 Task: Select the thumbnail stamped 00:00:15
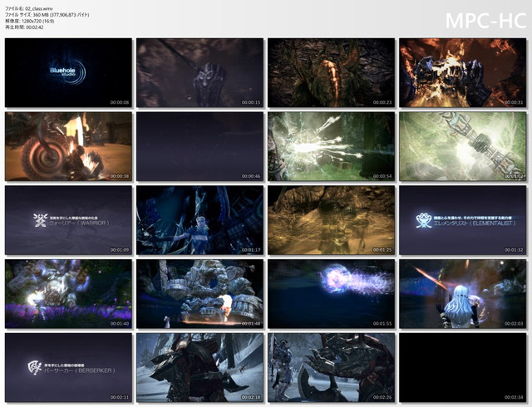[199, 72]
